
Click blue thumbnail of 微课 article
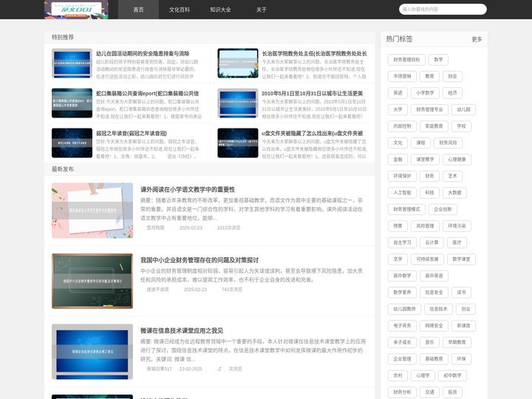coord(92,352)
